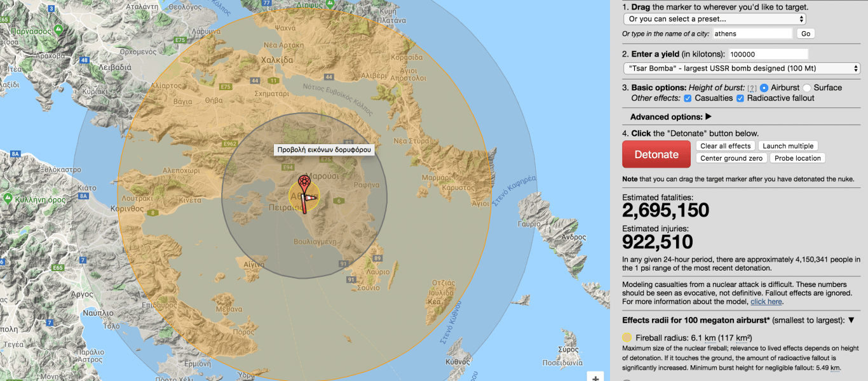The height and width of the screenshot is (381, 868).
Task: Open the height of burst [?] help
Action: [x=752, y=88]
